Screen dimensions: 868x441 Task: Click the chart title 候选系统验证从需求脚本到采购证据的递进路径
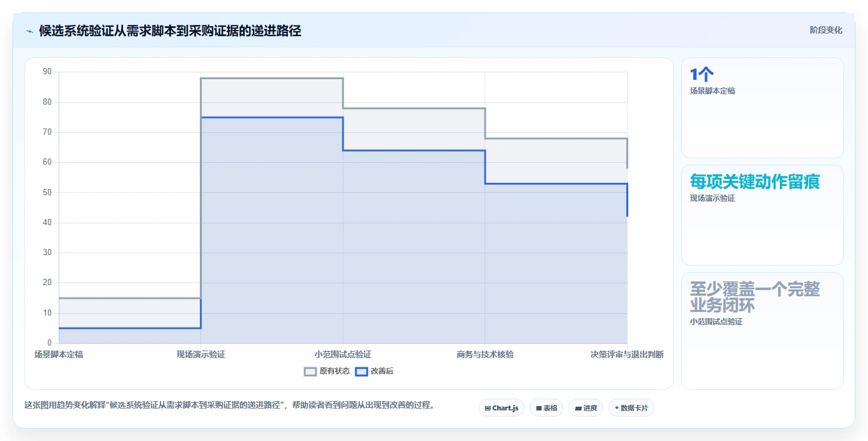click(170, 31)
